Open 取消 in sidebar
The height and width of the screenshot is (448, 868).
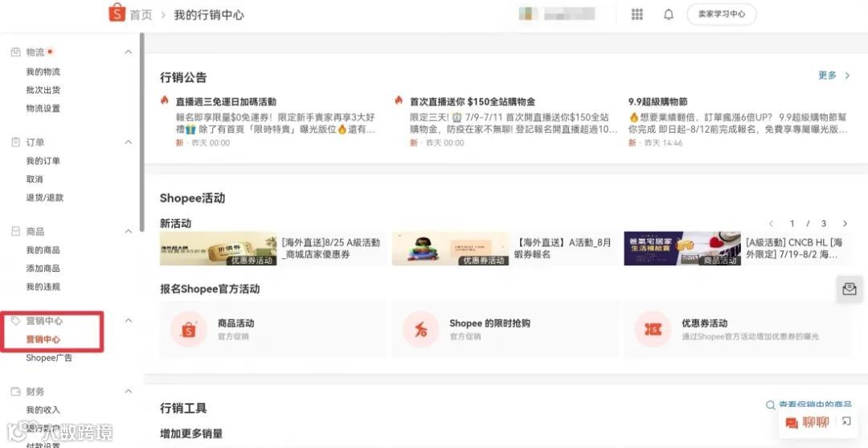point(35,179)
